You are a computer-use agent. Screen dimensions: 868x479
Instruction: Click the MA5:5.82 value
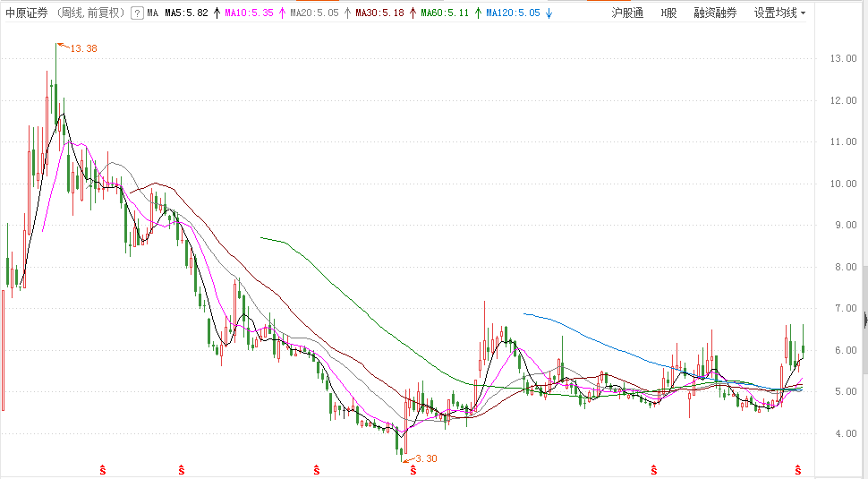186,13
